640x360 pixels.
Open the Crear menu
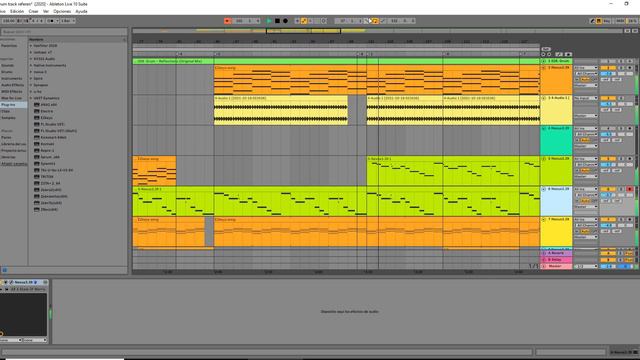tap(33, 11)
